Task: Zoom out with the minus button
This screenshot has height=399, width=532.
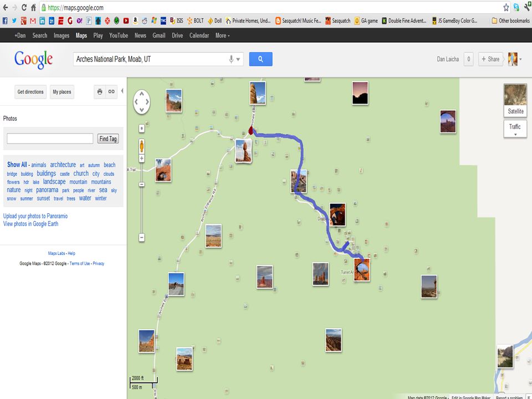Action: coord(141,238)
